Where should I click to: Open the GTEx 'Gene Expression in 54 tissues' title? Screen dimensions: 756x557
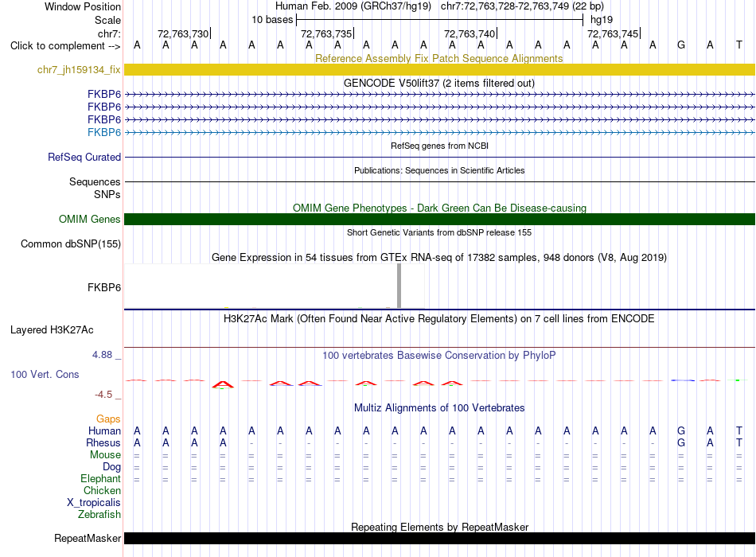point(439,258)
